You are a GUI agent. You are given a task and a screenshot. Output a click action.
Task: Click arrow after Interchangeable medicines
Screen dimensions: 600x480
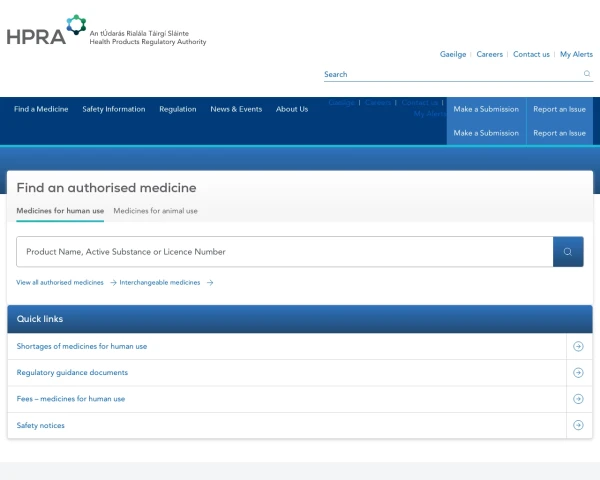pyautogui.click(x=210, y=283)
